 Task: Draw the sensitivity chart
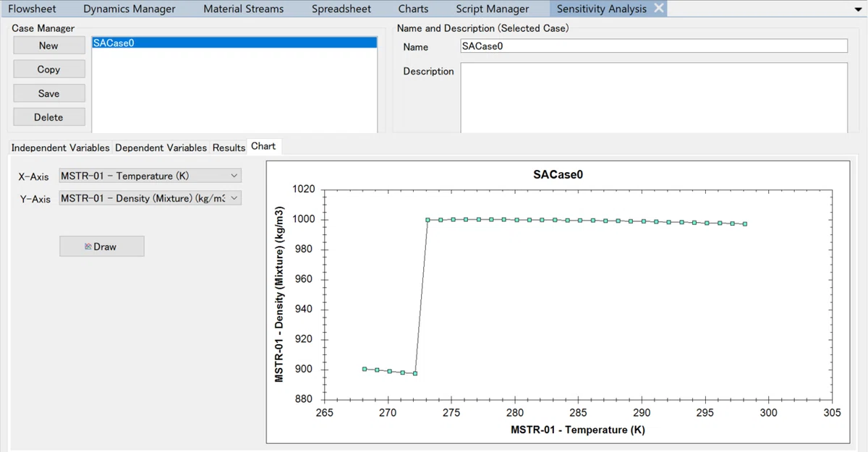(102, 247)
